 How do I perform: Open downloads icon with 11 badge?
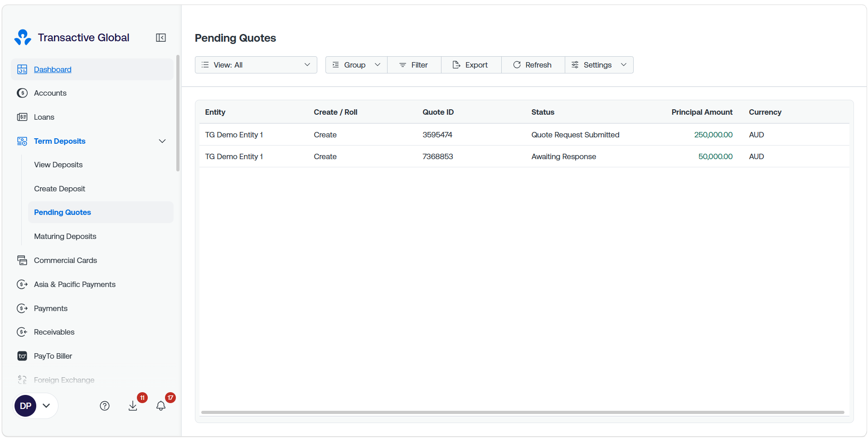[x=133, y=406]
